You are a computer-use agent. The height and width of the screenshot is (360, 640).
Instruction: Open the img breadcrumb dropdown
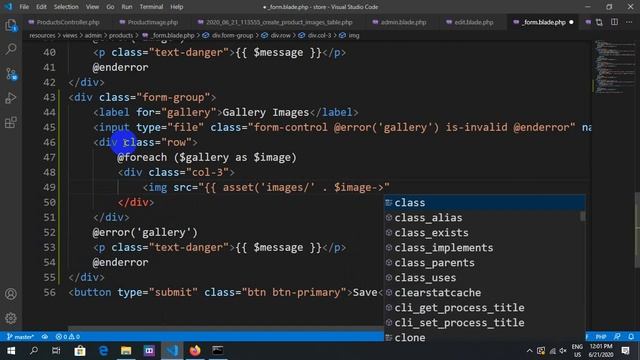tap(349, 36)
